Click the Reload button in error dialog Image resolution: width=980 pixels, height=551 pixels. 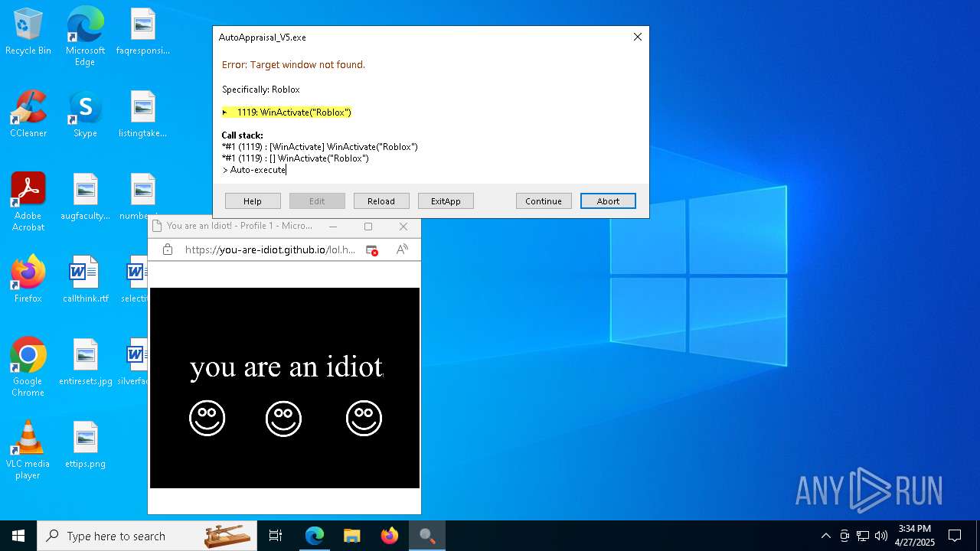381,201
